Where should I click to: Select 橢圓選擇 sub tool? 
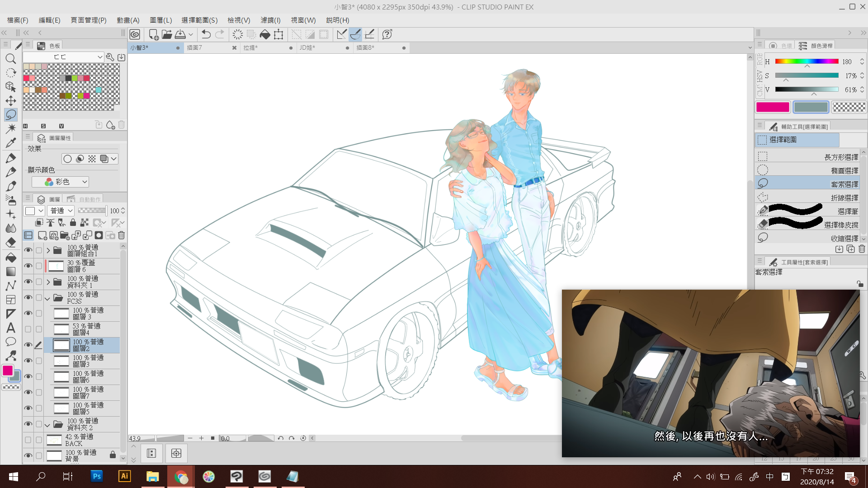point(807,170)
